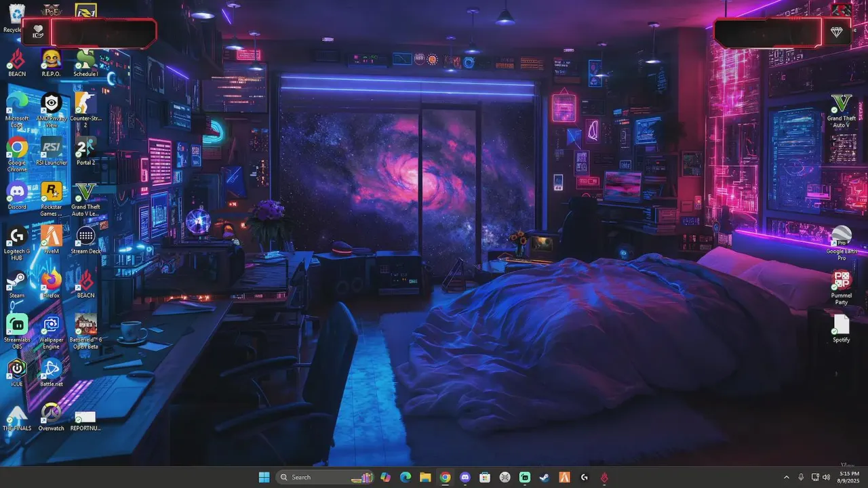Viewport: 868px width, 488px height.
Task: Open Rockstar Games launcher shortcut
Action: click(52, 199)
